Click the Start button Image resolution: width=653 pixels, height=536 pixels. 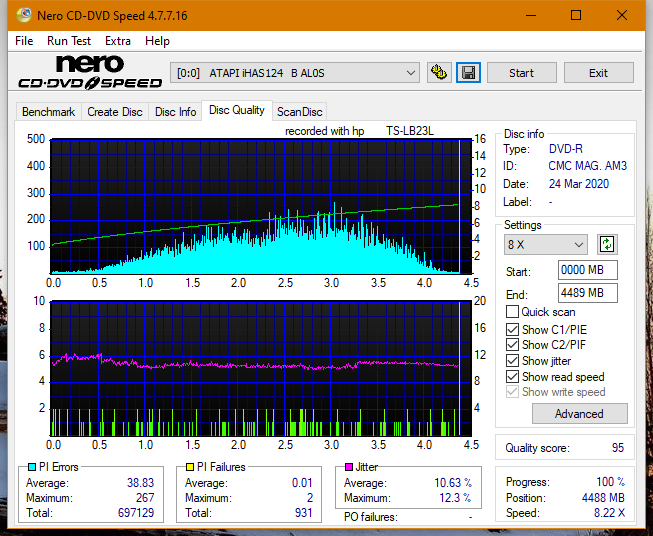[521, 73]
